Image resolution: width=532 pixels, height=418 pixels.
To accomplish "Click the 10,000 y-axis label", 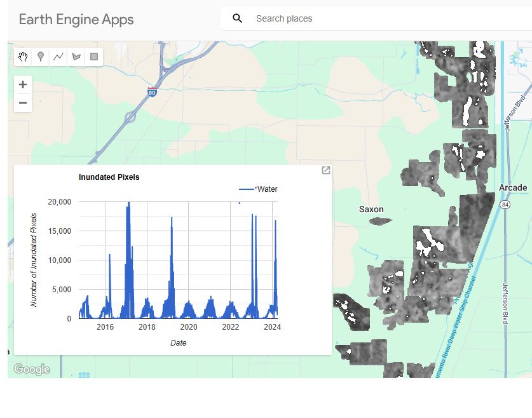I will (x=60, y=260).
